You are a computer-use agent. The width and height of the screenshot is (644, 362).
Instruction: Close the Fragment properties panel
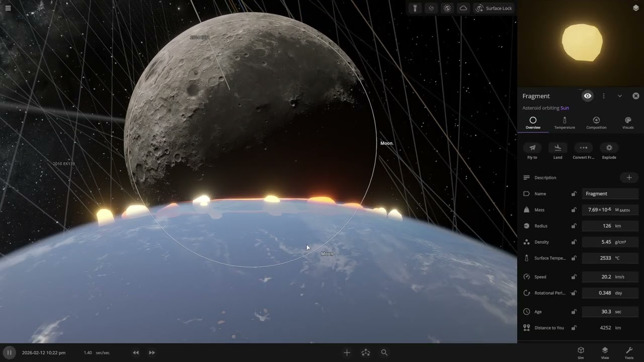[636, 96]
